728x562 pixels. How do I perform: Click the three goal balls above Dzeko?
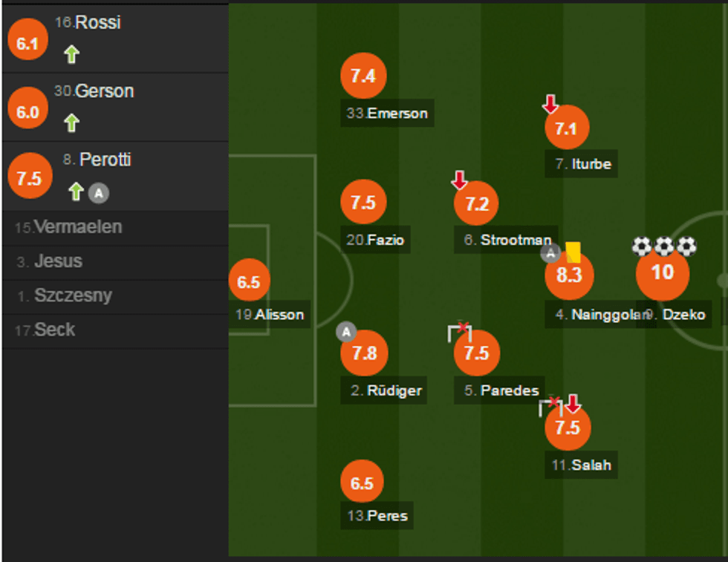click(x=665, y=246)
